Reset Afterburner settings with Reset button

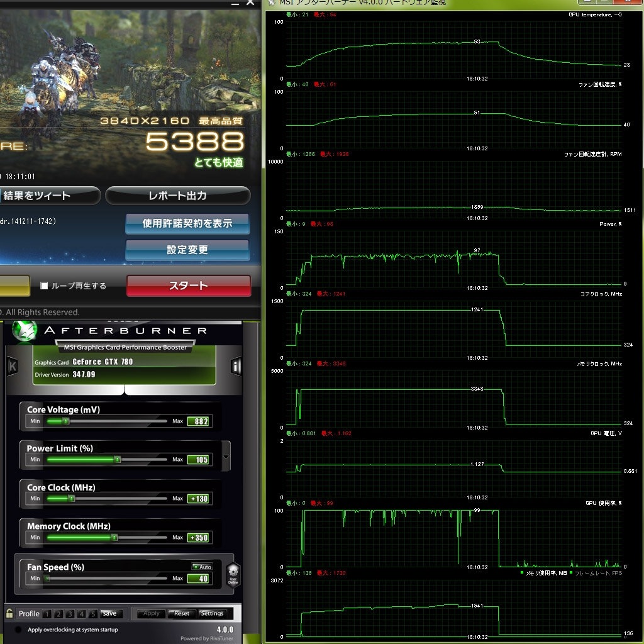pos(182,614)
